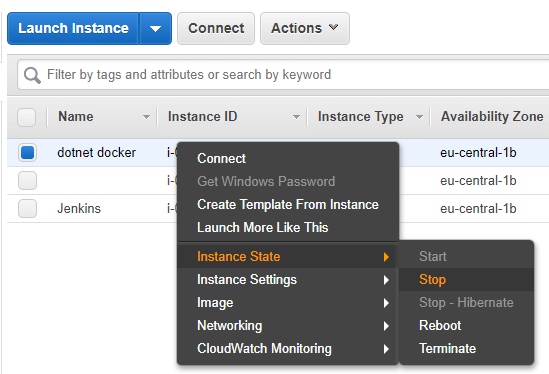Click the Instance Type column sort arrow
549x374 pixels.
419,117
